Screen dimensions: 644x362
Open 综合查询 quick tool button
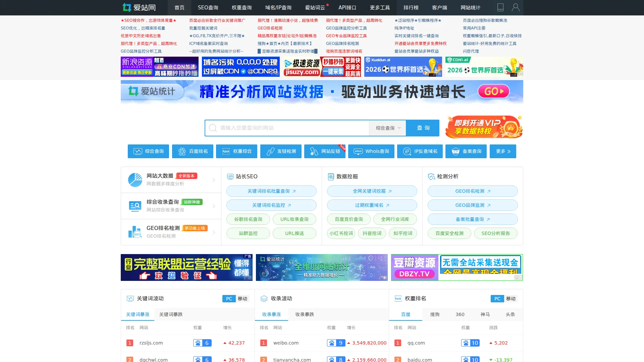[x=148, y=151]
